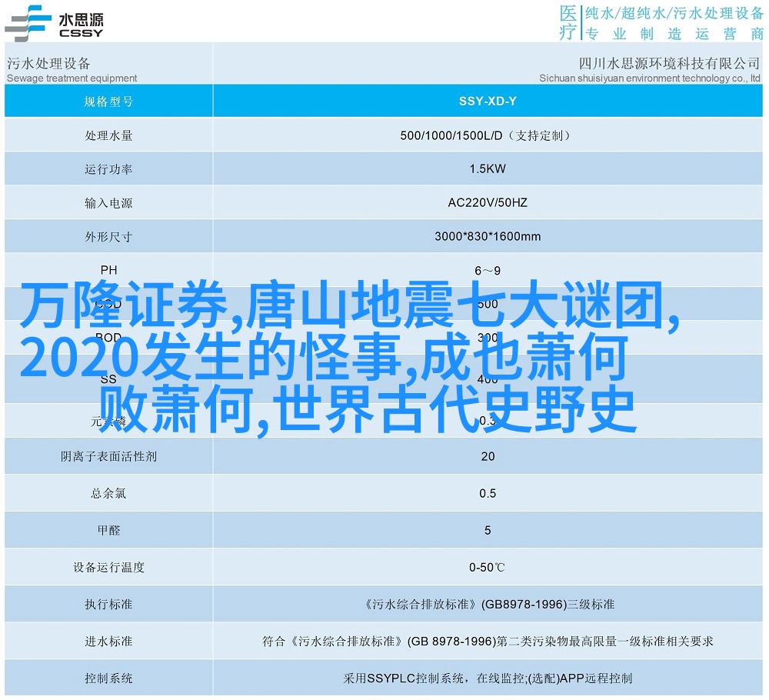This screenshot has height=700, width=769.
Task: Select the value 5 for 甲醛
Action: coord(488,530)
